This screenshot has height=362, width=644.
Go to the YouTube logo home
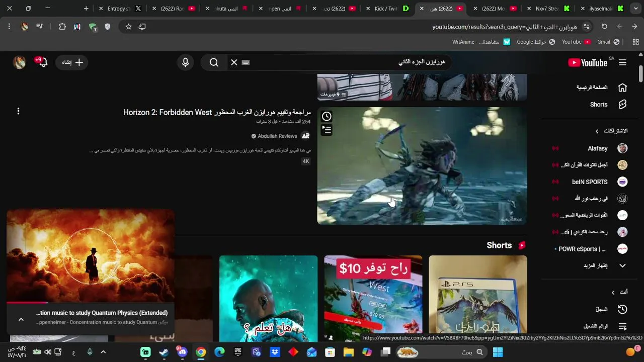tap(588, 62)
